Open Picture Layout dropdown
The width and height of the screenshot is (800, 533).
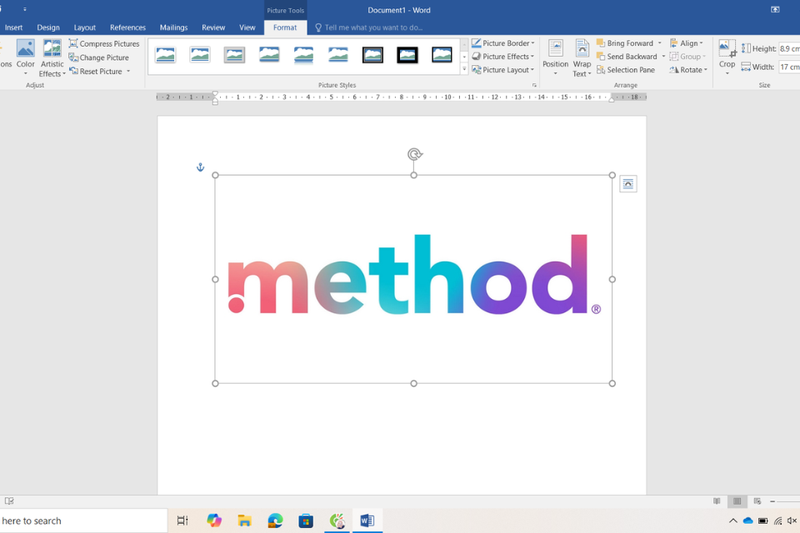503,70
